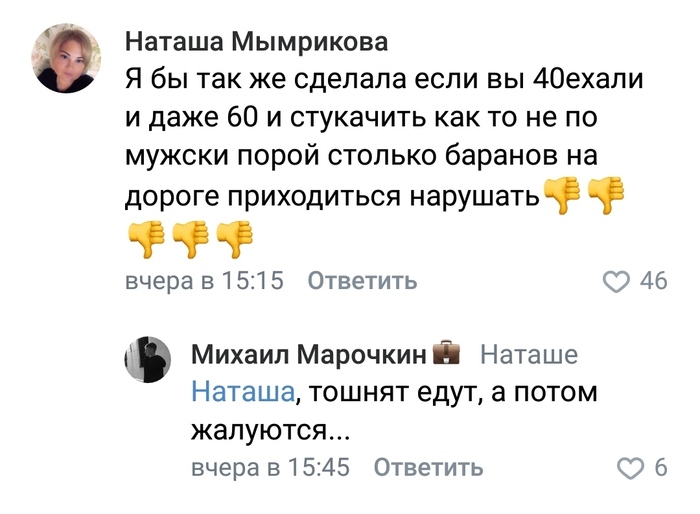This screenshot has width=700, height=514.
Task: Click the gray 'Наташе' reply-to label
Action: [x=529, y=354]
